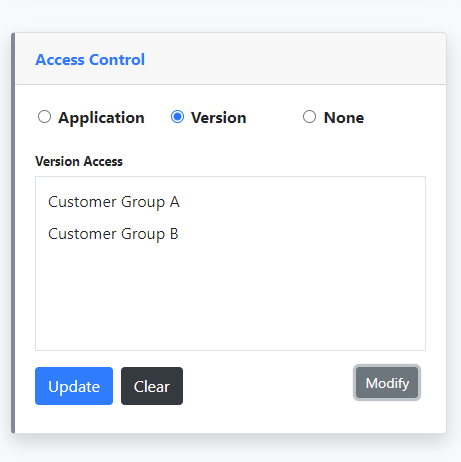Select the None radio button
Viewport: 461px width, 462px height.
[309, 117]
